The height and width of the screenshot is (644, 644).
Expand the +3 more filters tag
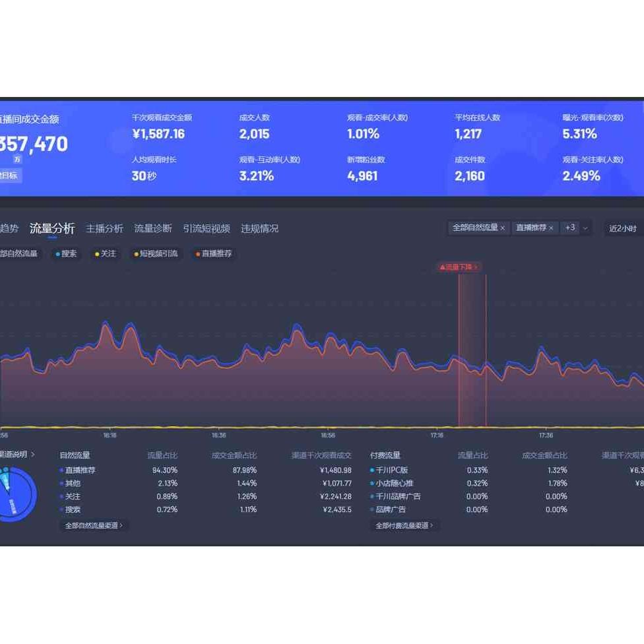[569, 228]
